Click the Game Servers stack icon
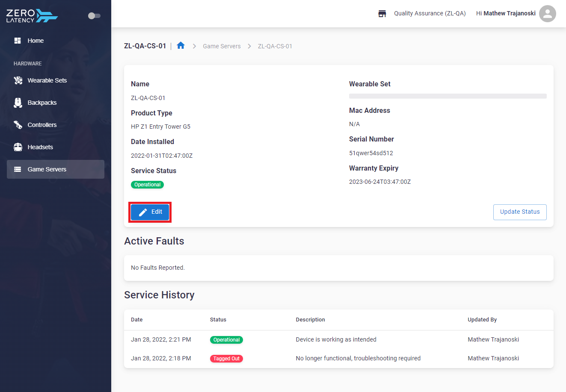The image size is (566, 392). [x=18, y=169]
